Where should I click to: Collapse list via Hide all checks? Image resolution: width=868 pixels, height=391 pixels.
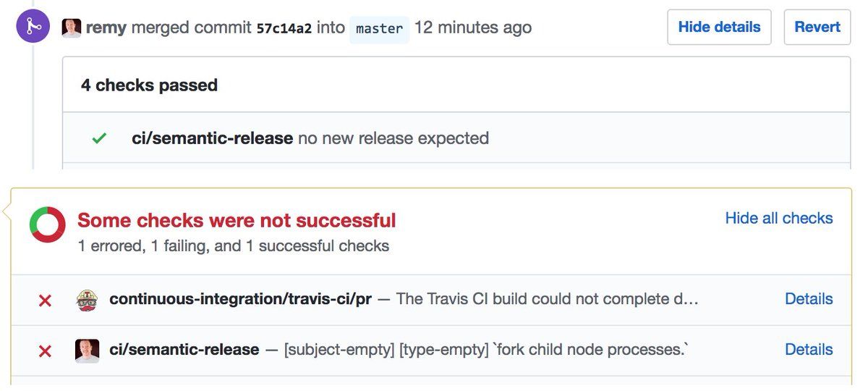779,218
